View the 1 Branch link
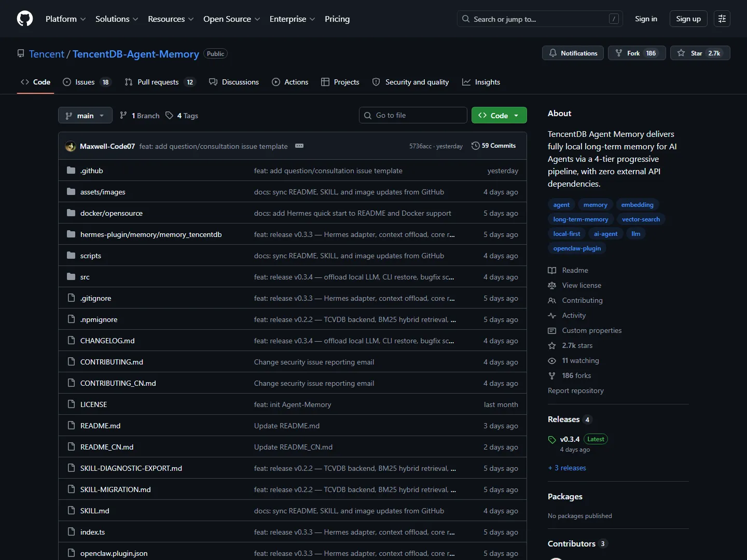The height and width of the screenshot is (560, 747). click(140, 115)
